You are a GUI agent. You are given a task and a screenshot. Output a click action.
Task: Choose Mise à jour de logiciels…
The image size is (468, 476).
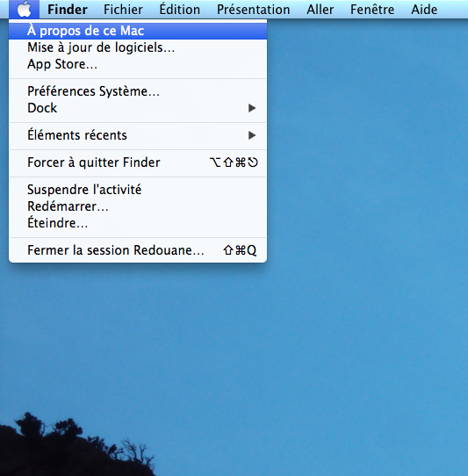tap(138, 47)
